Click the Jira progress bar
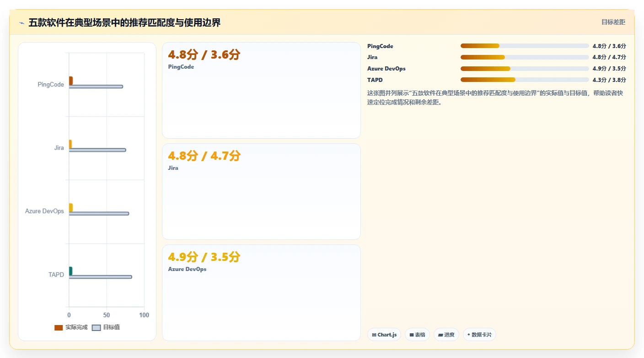The height and width of the screenshot is (358, 644). [525, 57]
